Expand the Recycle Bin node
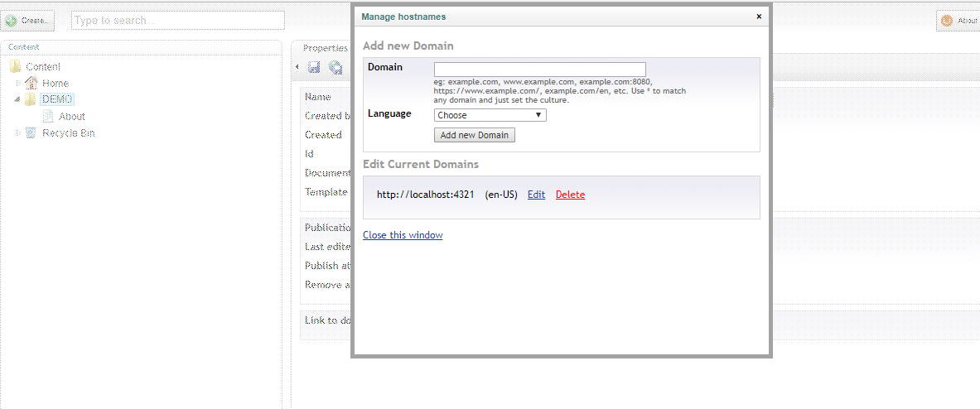This screenshot has height=409, width=980. tap(18, 132)
